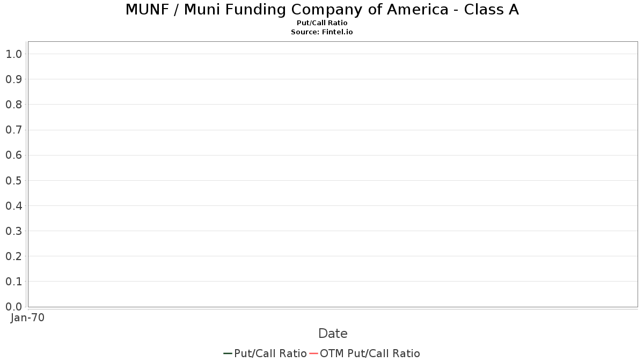
Task: Click the 1.0 y-axis label
Action: (x=13, y=54)
